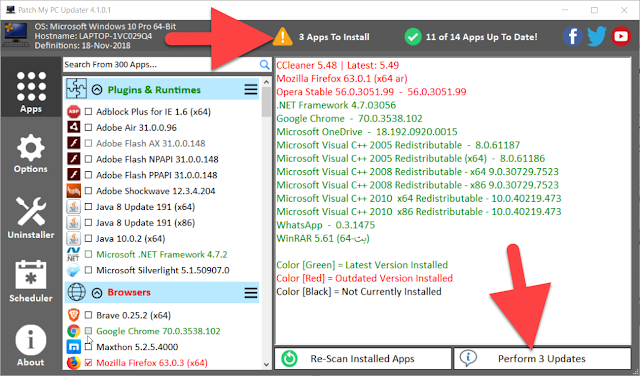Check Adobe Flash NPAPI 31.0.0.148 checkbox
This screenshot has height=376, width=640.
(88, 159)
